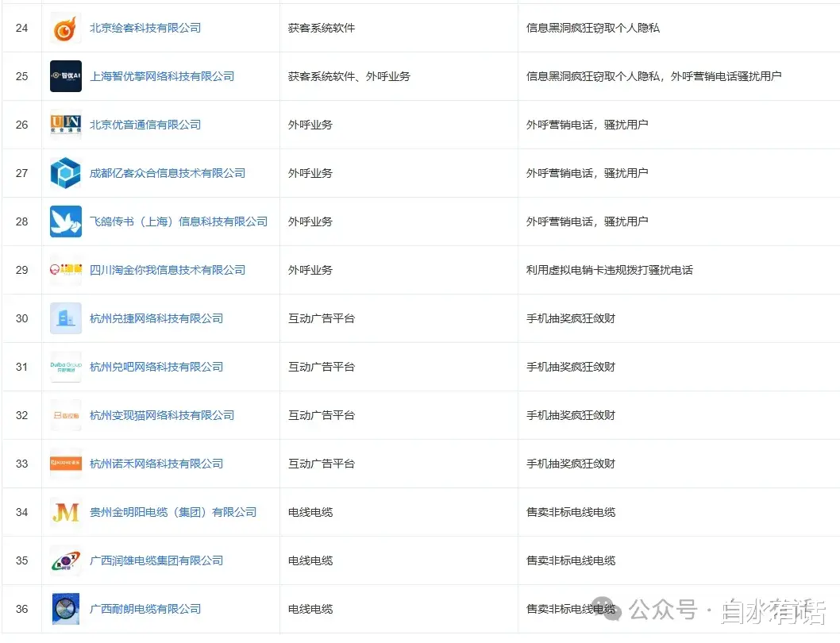Image resolution: width=840 pixels, height=643 pixels.
Task: Click 电线电缆 in row 35
Action: pos(310,560)
